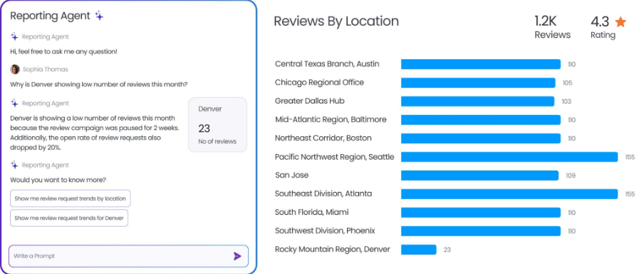Image resolution: width=644 pixels, height=274 pixels.
Task: Click the Southwest Division, Phoenix bar
Action: coord(481,230)
